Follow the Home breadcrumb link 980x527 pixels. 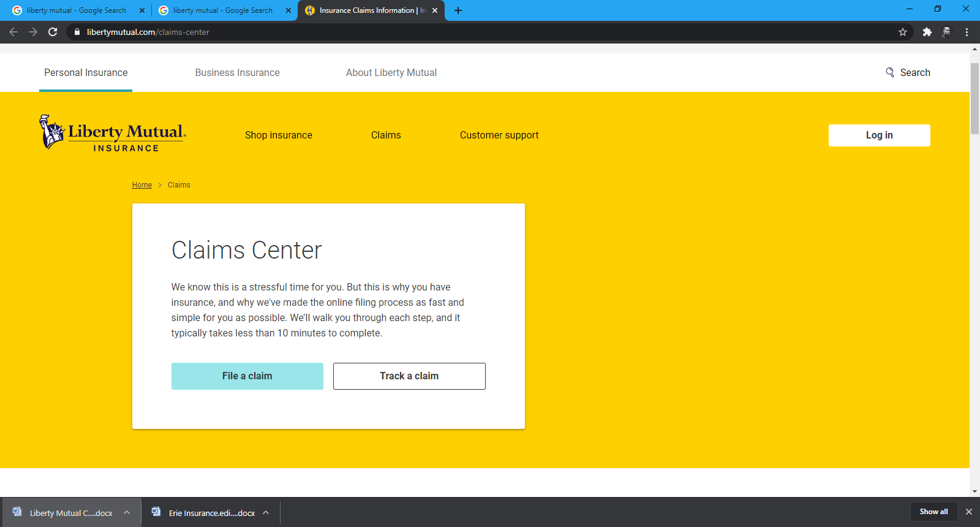coord(142,185)
